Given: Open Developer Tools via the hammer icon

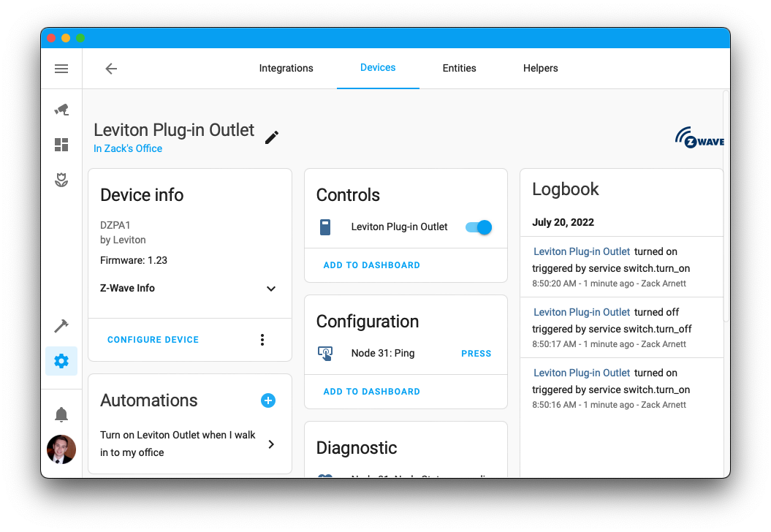Looking at the screenshot, I should tap(61, 325).
